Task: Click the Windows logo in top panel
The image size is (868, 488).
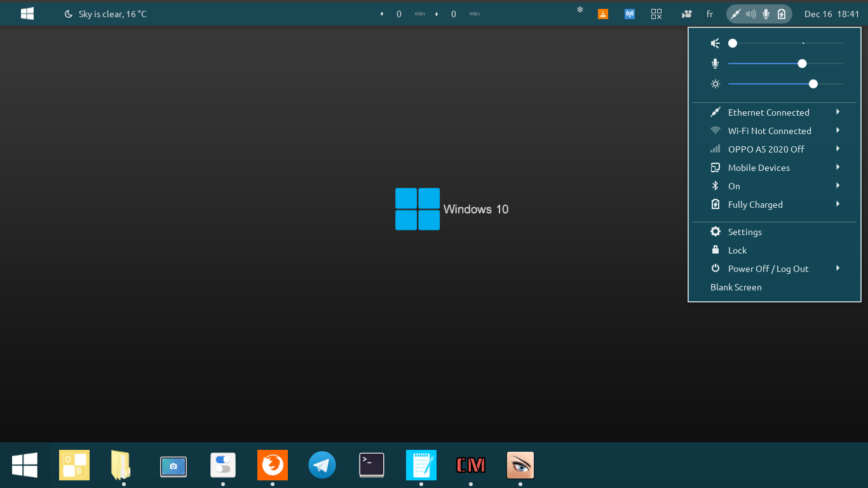Action: (x=27, y=13)
